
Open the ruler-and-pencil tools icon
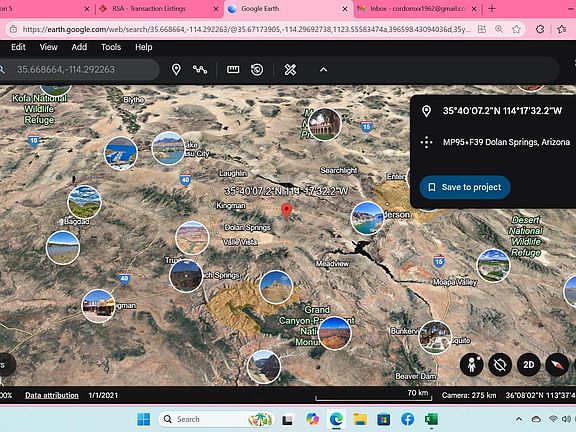point(290,69)
